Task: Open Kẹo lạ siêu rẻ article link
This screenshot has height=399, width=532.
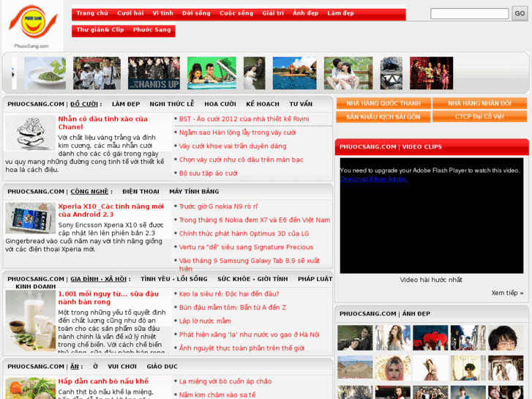Action: (x=229, y=294)
